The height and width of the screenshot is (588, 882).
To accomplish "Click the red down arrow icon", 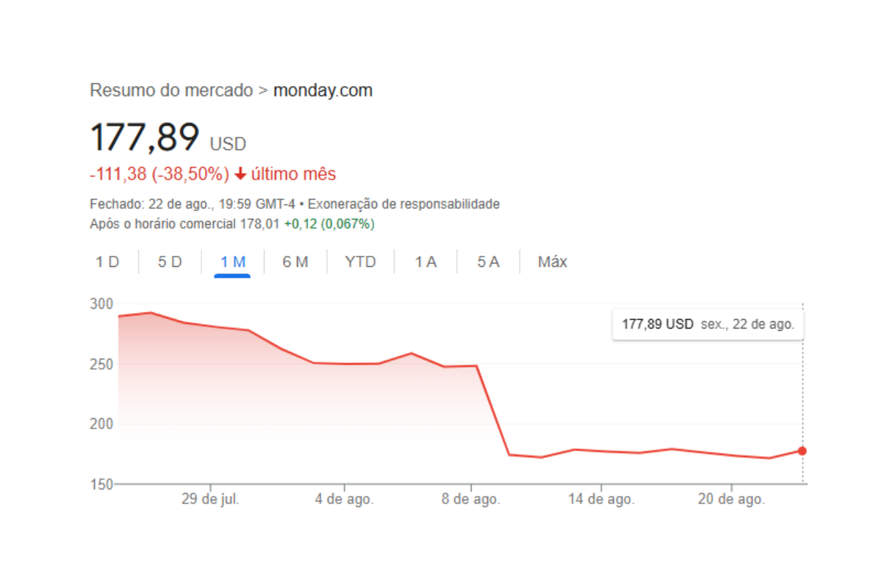I will 240,175.
